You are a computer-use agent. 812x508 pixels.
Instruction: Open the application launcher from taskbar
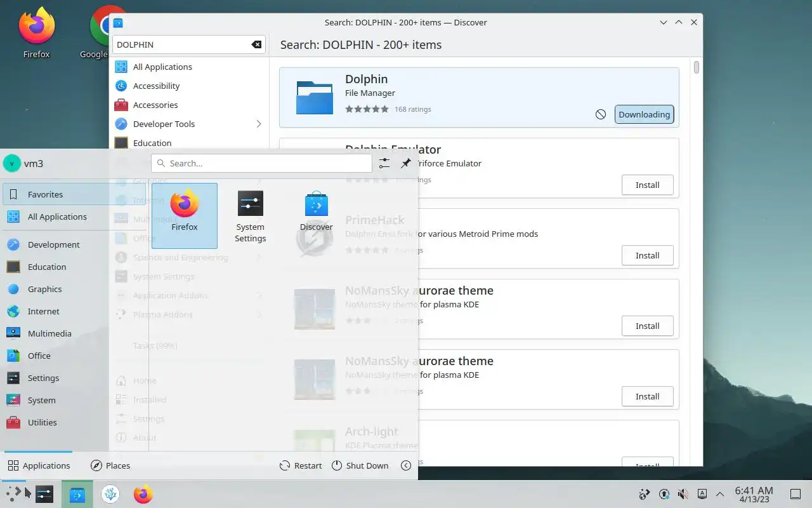[14, 493]
